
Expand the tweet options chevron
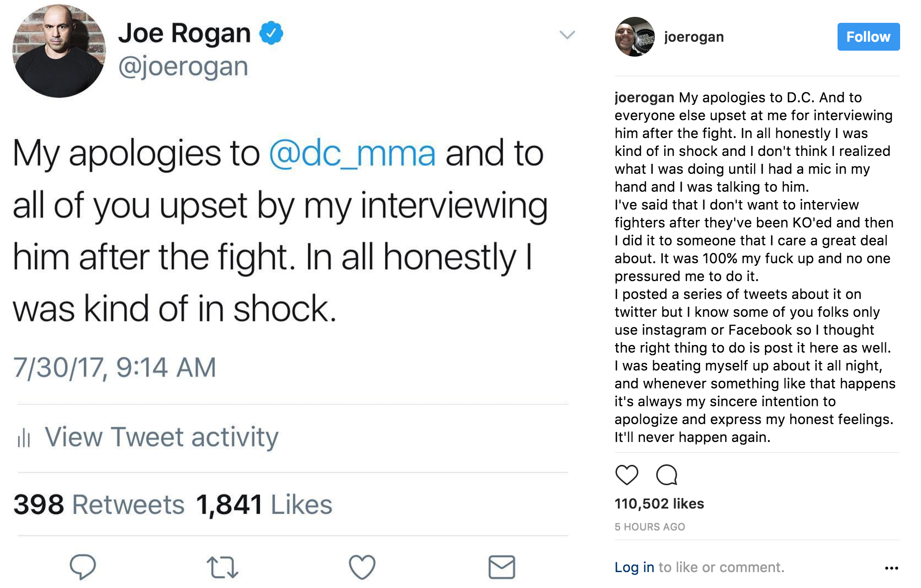567,35
